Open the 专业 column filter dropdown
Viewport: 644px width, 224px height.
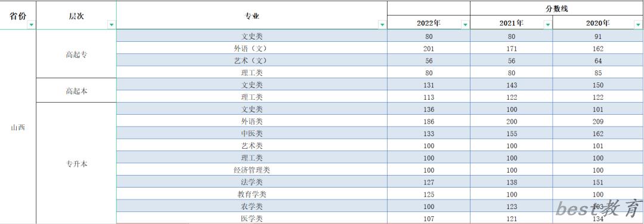382,25
